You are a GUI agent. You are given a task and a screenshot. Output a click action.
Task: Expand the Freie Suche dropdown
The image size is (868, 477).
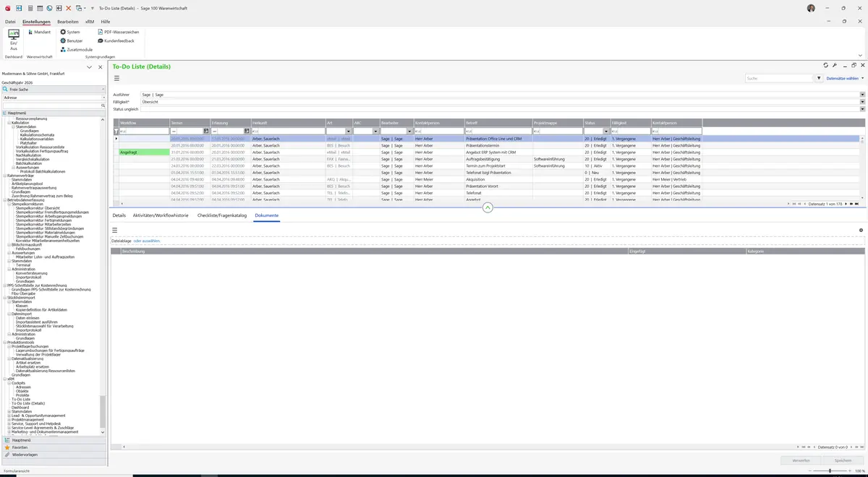[x=103, y=89]
